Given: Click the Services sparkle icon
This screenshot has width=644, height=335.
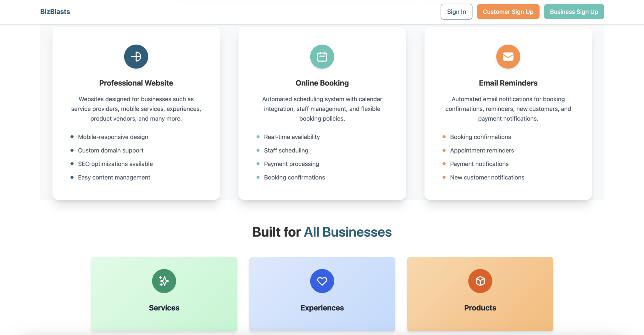Looking at the screenshot, I should [x=164, y=281].
